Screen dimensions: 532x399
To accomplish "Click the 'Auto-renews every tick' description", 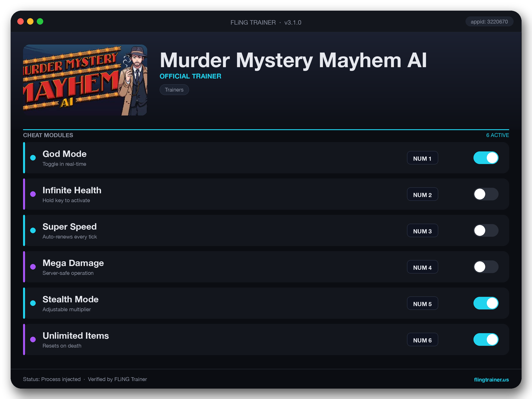I will pos(70,237).
